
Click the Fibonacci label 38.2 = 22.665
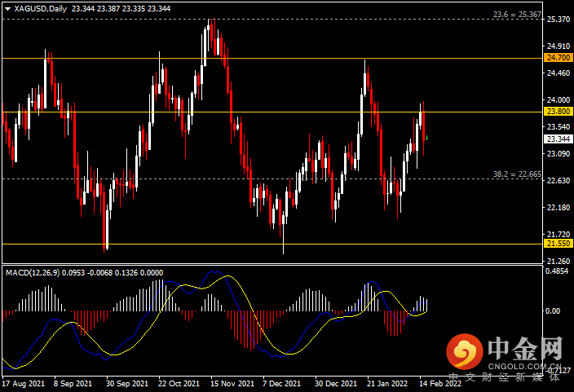tap(517, 174)
